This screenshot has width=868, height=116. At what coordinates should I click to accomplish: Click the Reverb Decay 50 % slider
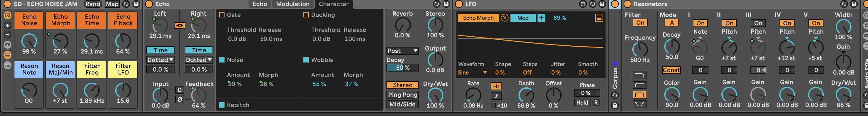pos(403,68)
